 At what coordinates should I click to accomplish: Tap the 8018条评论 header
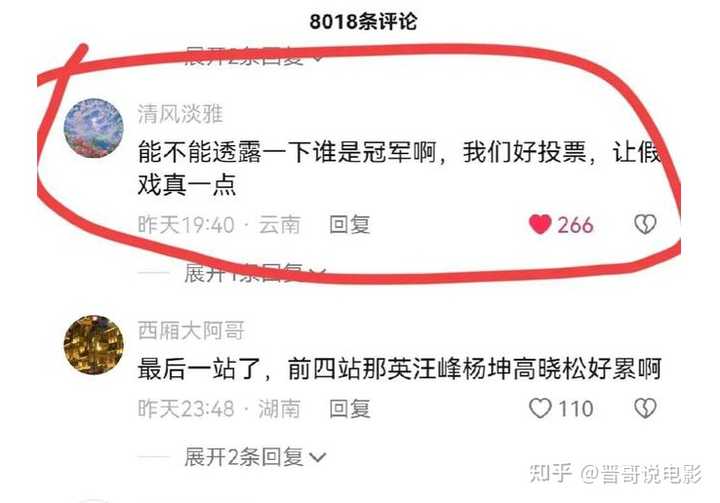[x=363, y=22]
